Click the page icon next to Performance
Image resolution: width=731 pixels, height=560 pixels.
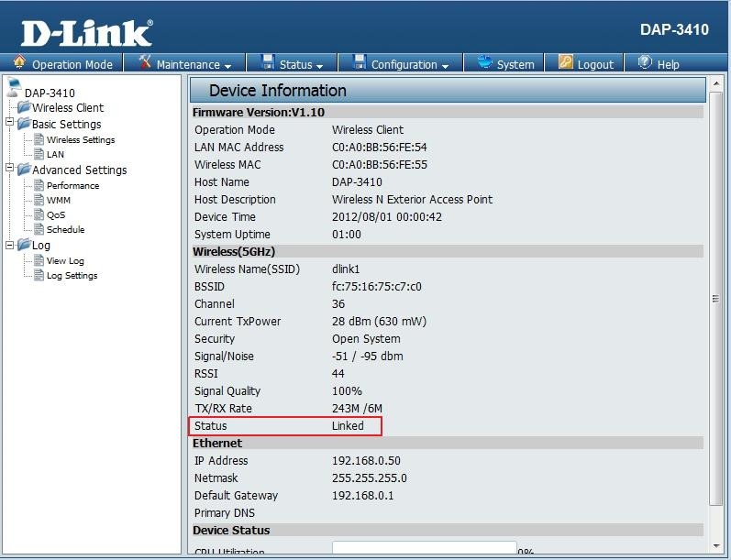pos(39,185)
